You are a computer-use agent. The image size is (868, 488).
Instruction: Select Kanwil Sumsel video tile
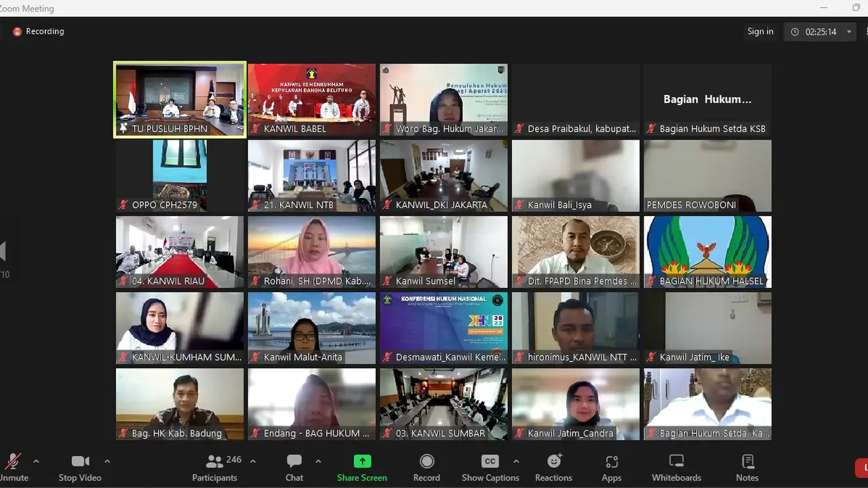pyautogui.click(x=443, y=252)
